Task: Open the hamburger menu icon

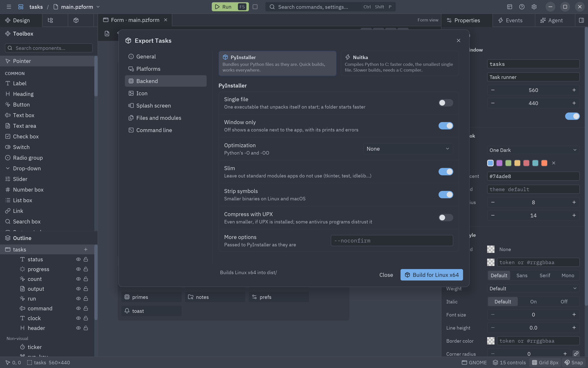Action: click(9, 7)
